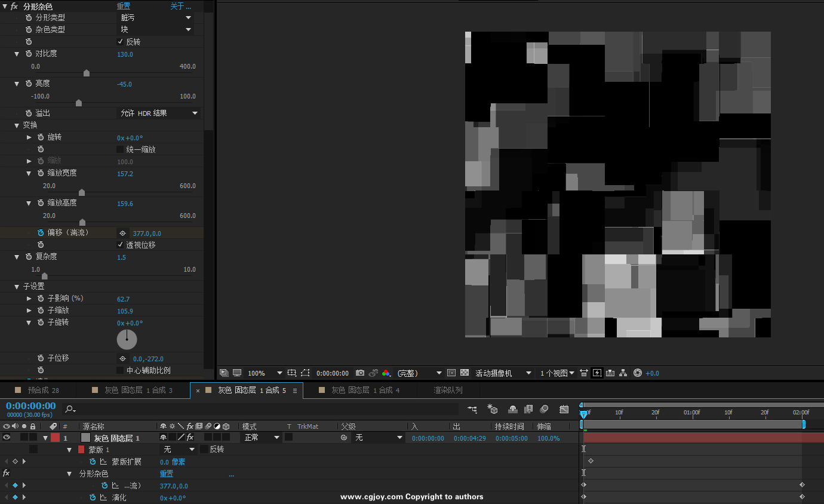Open the mask mode dropdown showing 无
This screenshot has width=824, height=504.
pyautogui.click(x=179, y=449)
